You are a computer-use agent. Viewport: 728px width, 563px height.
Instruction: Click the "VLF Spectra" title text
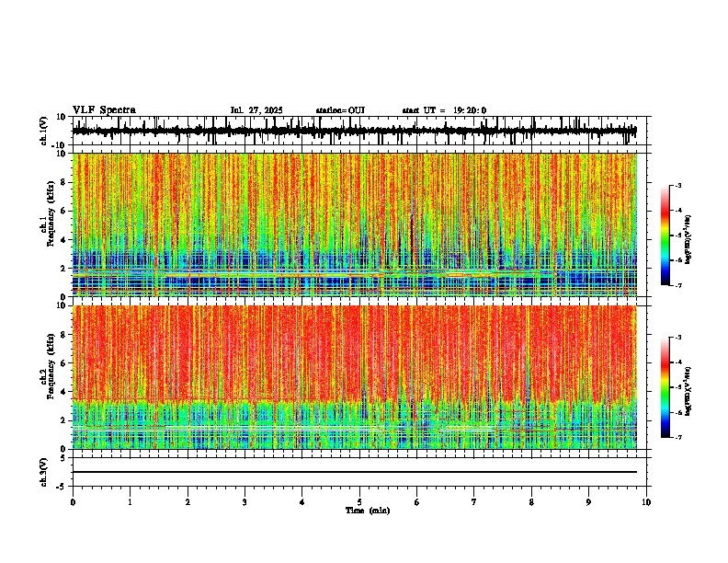pos(104,109)
